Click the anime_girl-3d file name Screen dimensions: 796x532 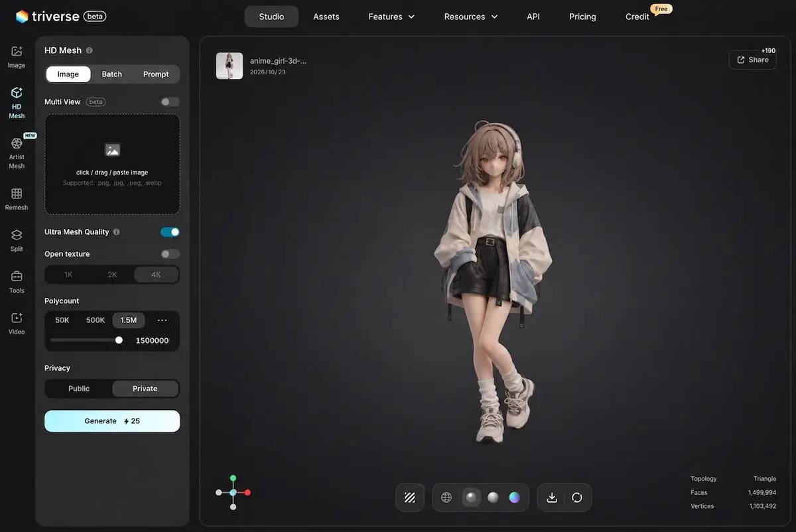pyautogui.click(x=278, y=61)
